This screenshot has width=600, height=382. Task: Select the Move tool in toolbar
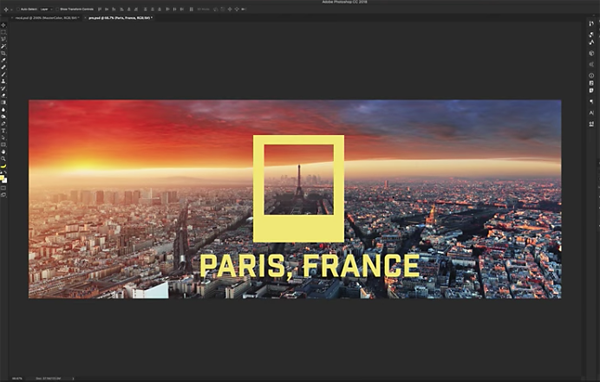pos(3,25)
